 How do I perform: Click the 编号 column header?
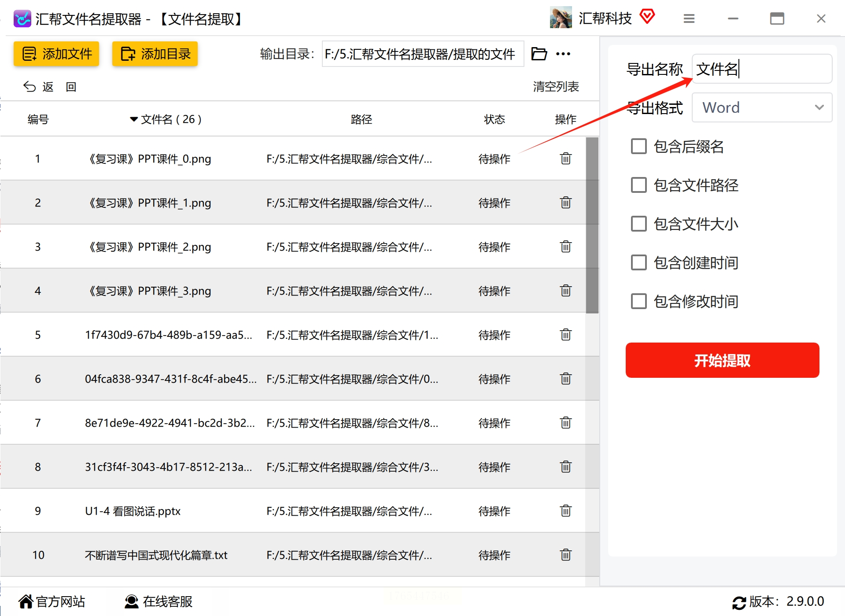pos(38,119)
